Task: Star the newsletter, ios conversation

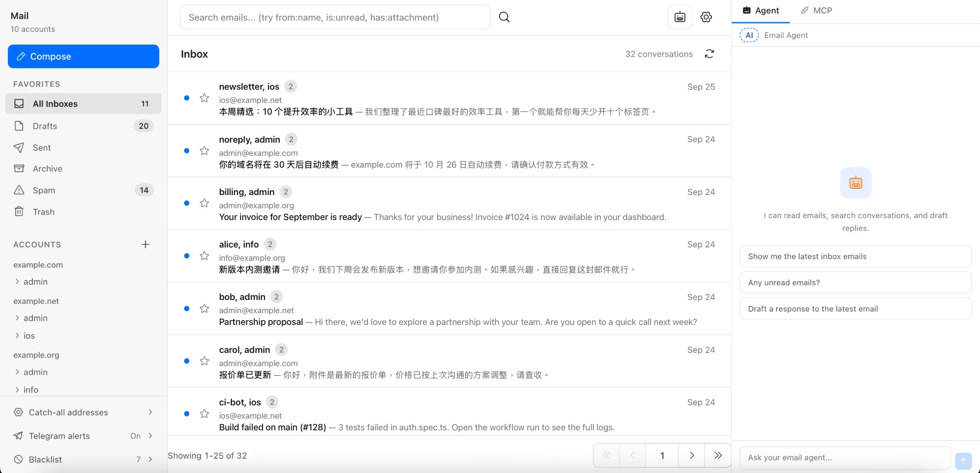Action: pyautogui.click(x=205, y=98)
